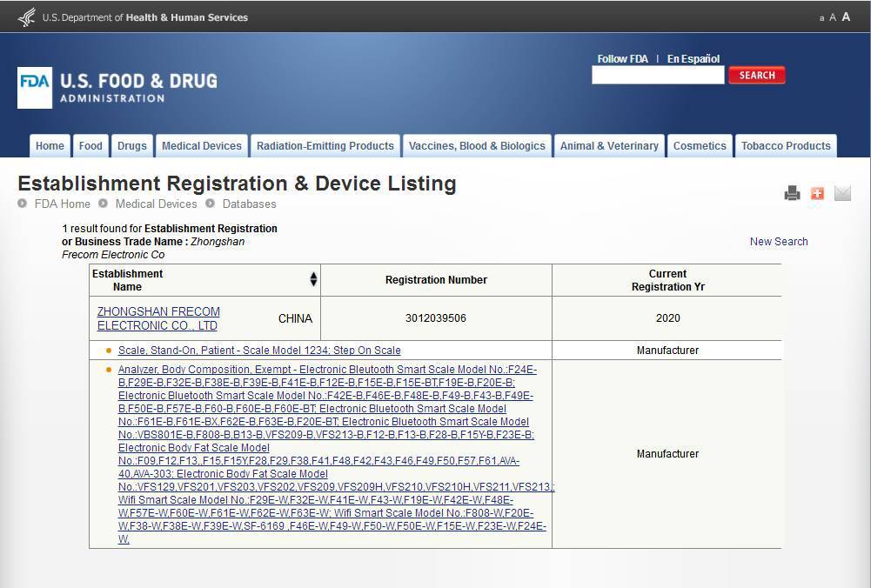Select smallest text size 'a'
The height and width of the screenshot is (588, 871).
click(x=821, y=18)
